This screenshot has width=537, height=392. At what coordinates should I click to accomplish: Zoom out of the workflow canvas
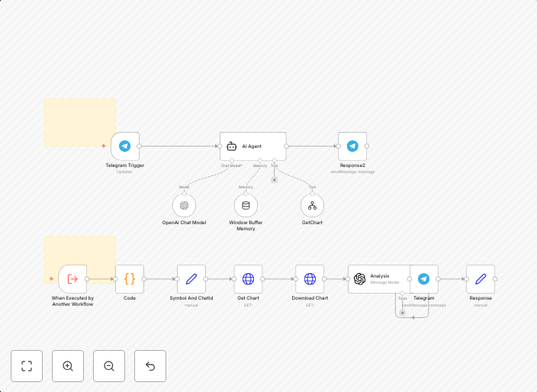tap(109, 366)
